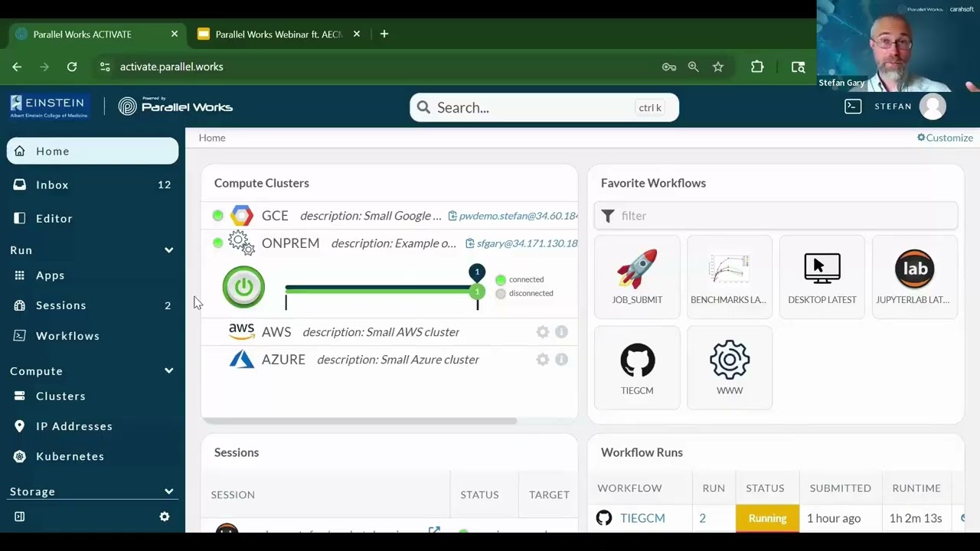Click the password key icon

pyautogui.click(x=669, y=67)
